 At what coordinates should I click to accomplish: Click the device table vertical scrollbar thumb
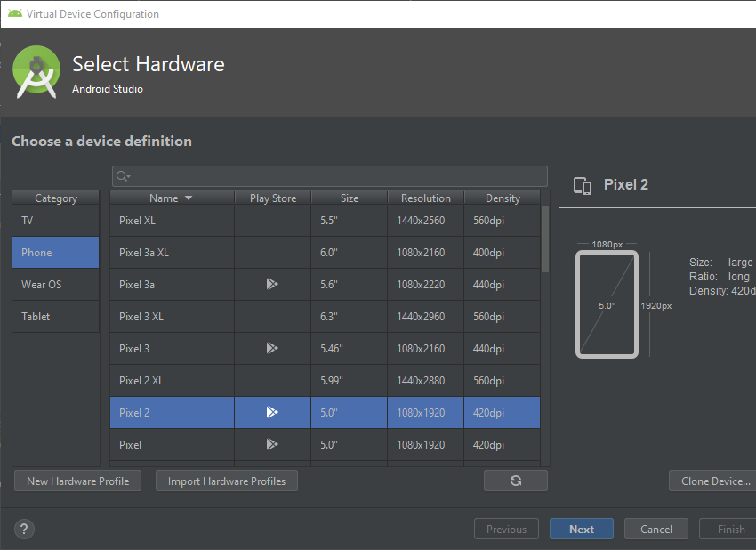tap(545, 239)
